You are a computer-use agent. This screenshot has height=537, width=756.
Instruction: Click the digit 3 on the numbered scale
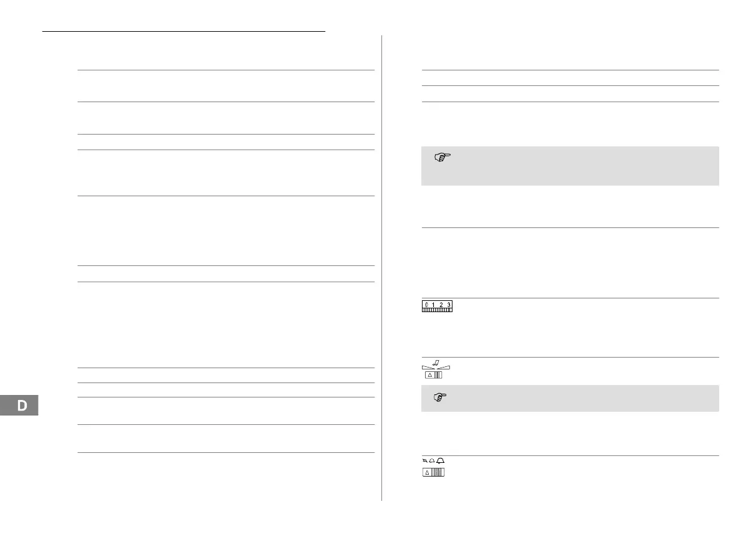click(448, 305)
